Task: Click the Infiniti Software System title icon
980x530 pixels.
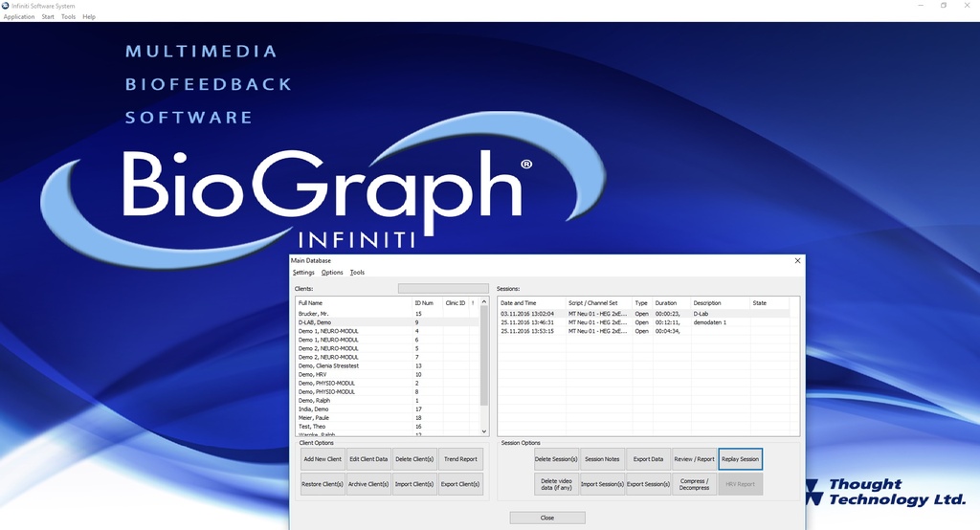Action: (x=5, y=6)
